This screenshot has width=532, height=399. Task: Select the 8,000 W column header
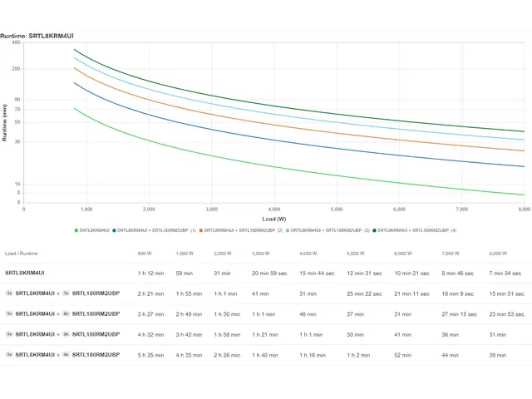[498, 253]
